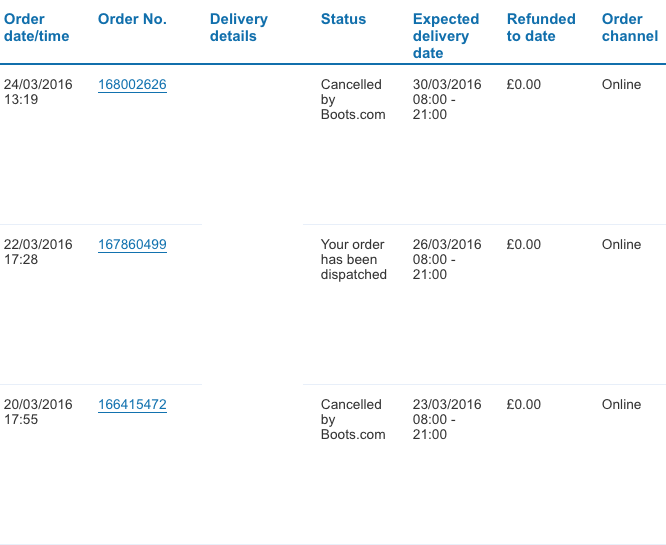The image size is (666, 545).
Task: Select the 20/03/2016 17:55 order date cell
Action: click(38, 412)
